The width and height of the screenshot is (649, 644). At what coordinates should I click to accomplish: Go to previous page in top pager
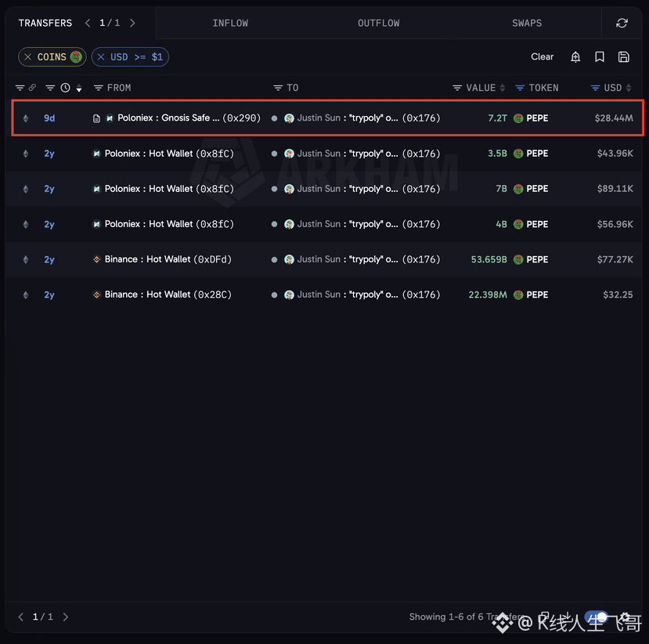(88, 24)
